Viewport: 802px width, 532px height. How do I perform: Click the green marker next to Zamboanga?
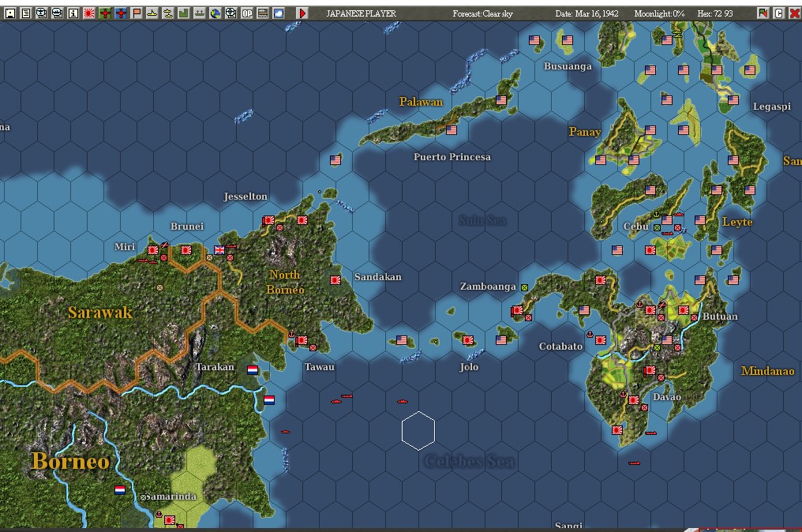pyautogui.click(x=524, y=288)
